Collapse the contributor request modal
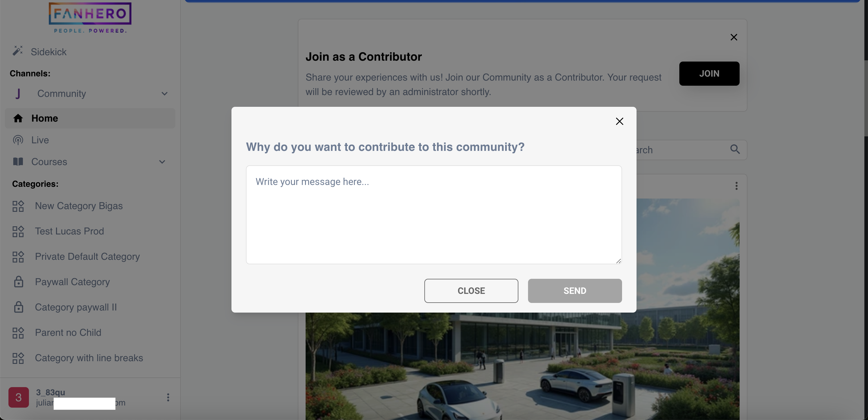Viewport: 868px width, 420px height. 619,121
